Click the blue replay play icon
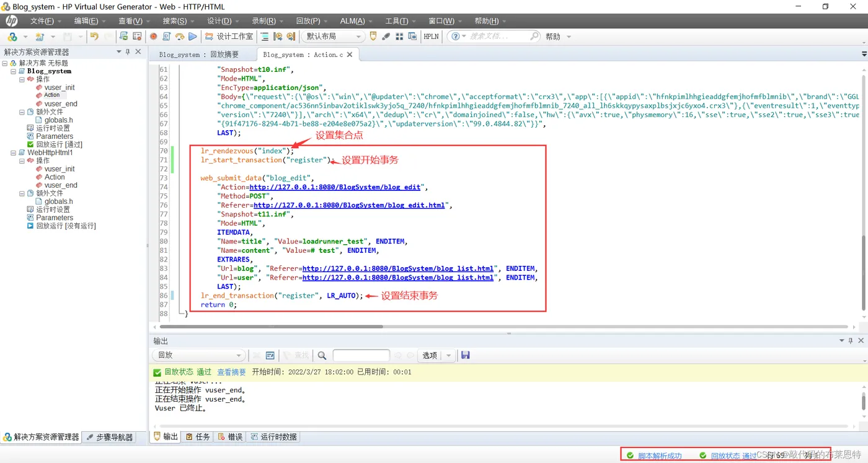 (x=193, y=37)
